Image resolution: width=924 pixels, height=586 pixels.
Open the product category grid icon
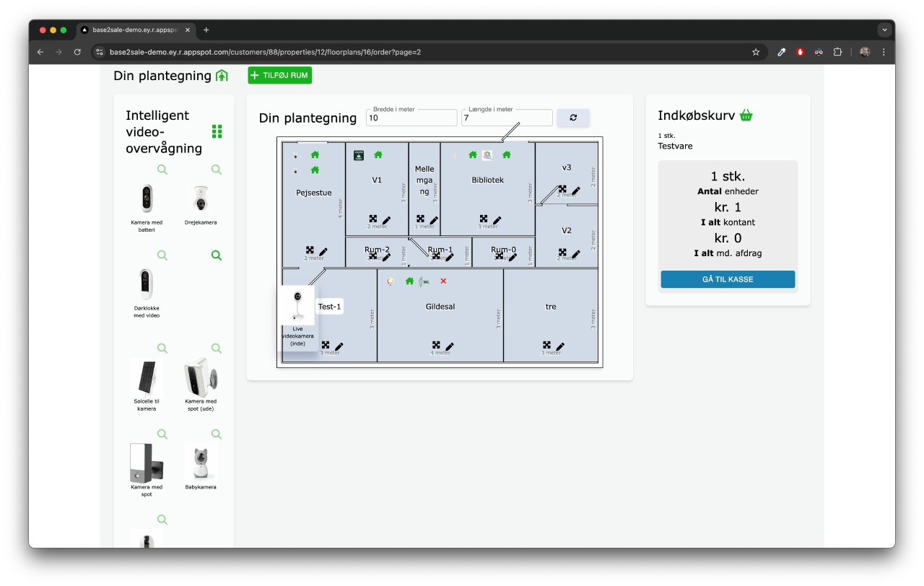217,131
